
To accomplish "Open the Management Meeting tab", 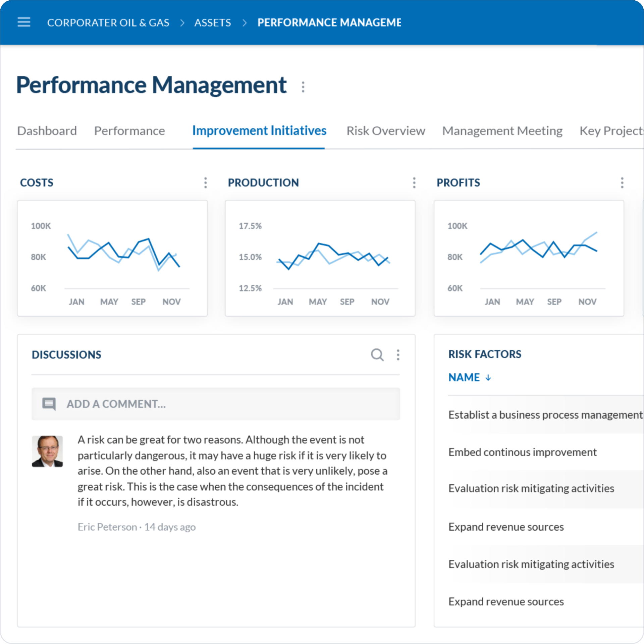I will pos(502,131).
